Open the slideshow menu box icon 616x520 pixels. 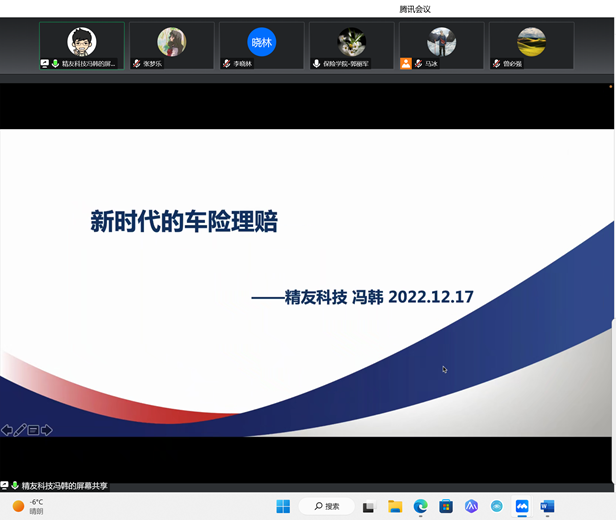pyautogui.click(x=33, y=430)
